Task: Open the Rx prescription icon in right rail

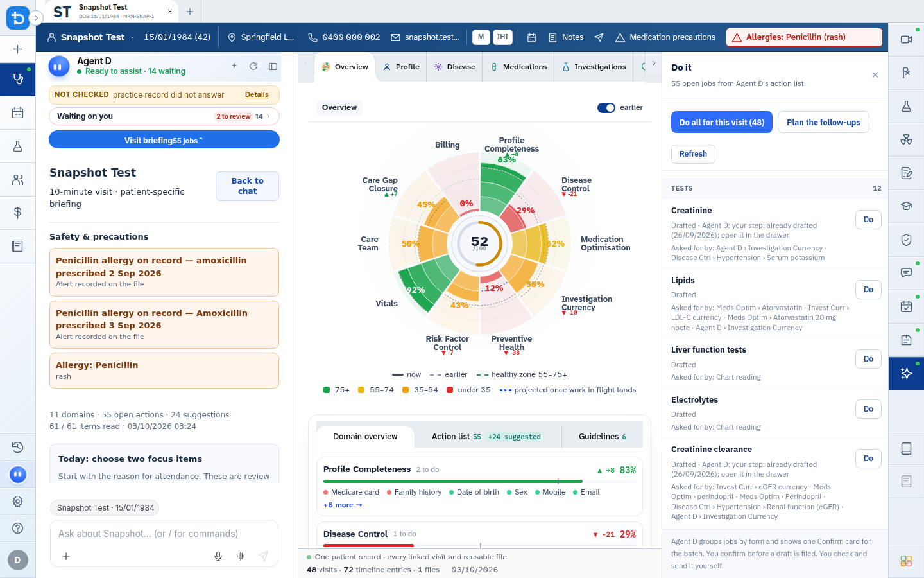Action: pos(906,73)
